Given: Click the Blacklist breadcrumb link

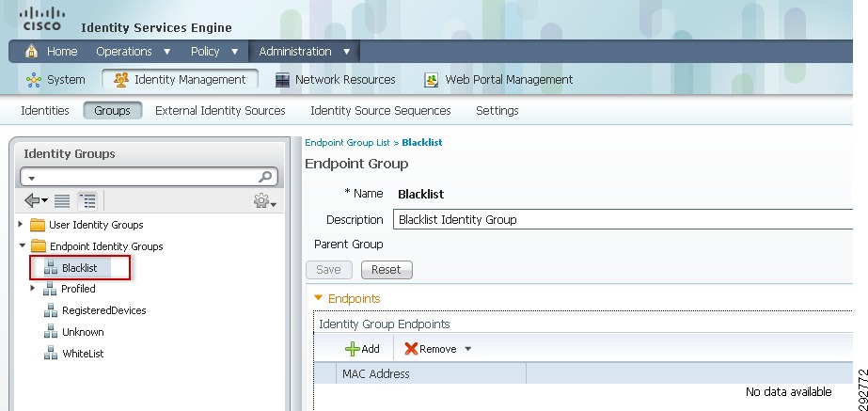Looking at the screenshot, I should point(422,142).
